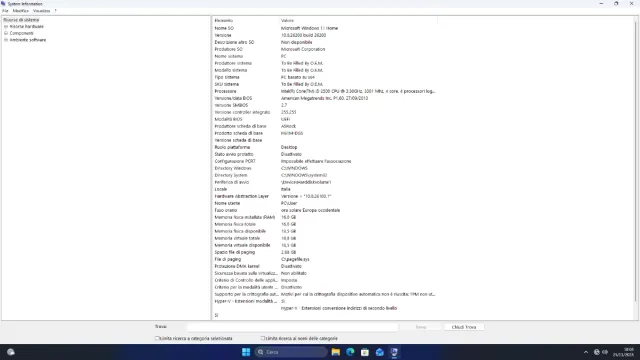Select the Hardware Abstraction Layer label

pos(242,196)
